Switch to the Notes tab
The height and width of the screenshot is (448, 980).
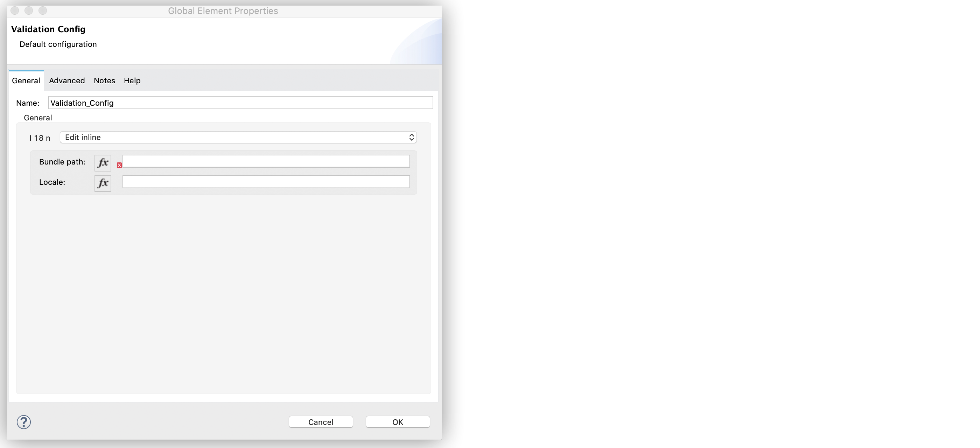pos(104,80)
